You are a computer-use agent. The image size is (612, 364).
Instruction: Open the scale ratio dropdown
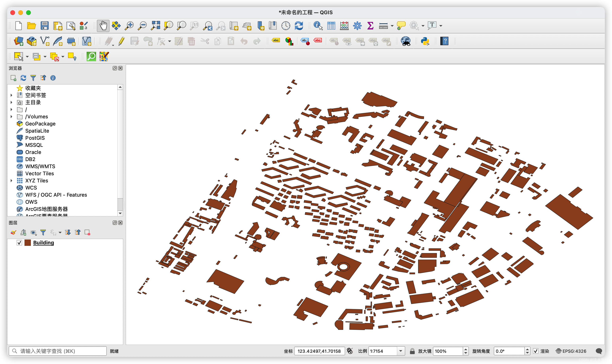point(400,351)
